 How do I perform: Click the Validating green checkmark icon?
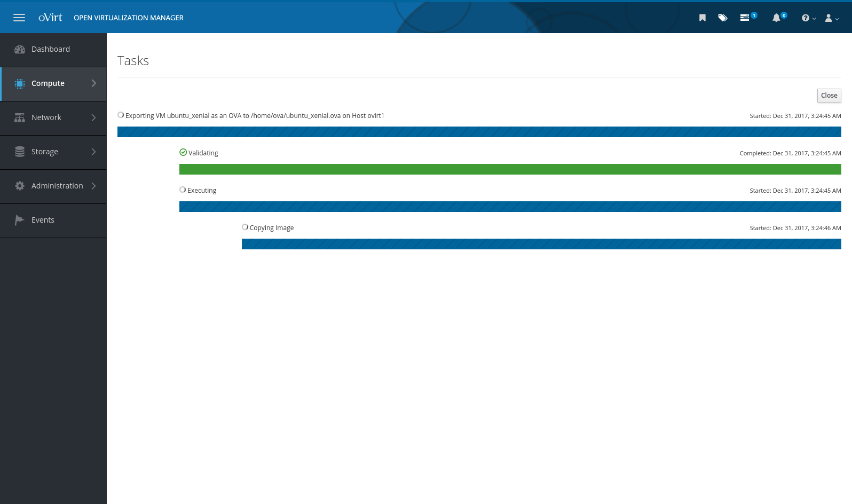tap(183, 152)
